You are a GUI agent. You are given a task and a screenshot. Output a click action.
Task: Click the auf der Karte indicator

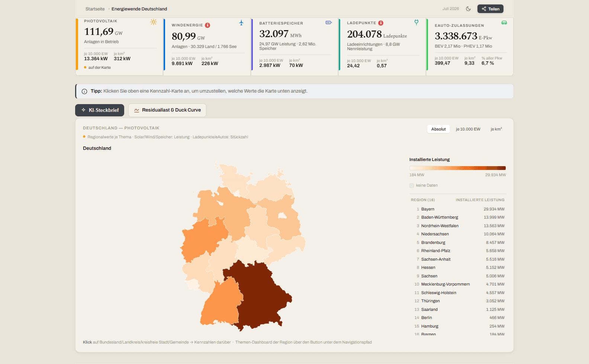[x=97, y=68]
